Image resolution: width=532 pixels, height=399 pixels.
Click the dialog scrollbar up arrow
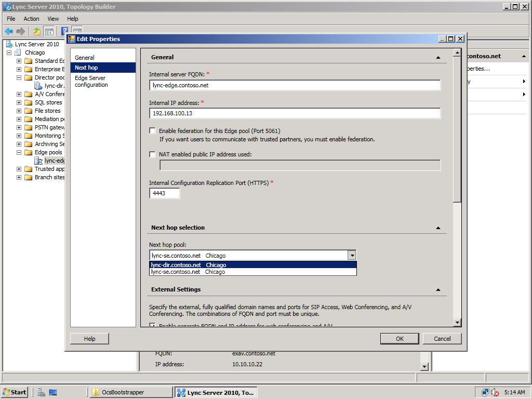pyautogui.click(x=457, y=52)
